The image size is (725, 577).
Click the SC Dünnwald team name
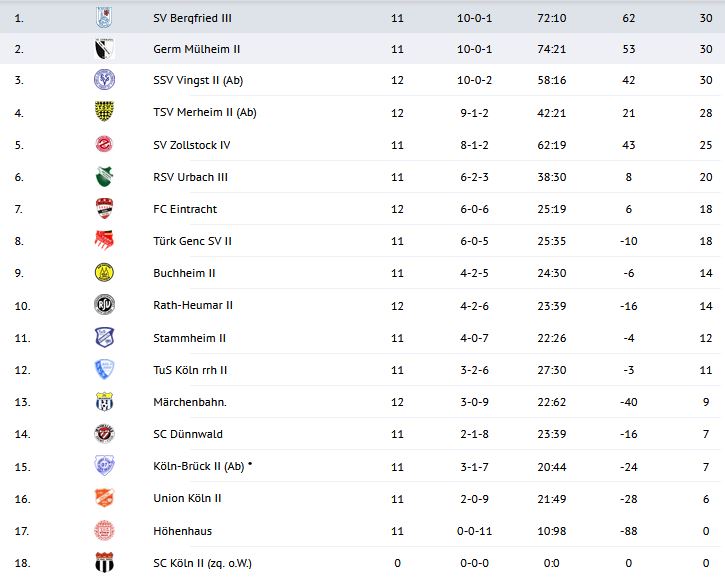pyautogui.click(x=188, y=434)
